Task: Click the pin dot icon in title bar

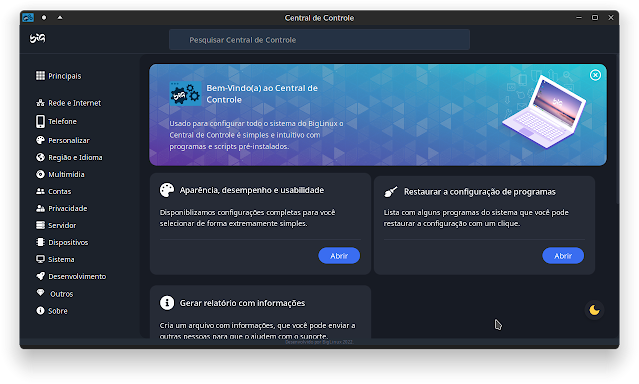Action: (44, 18)
